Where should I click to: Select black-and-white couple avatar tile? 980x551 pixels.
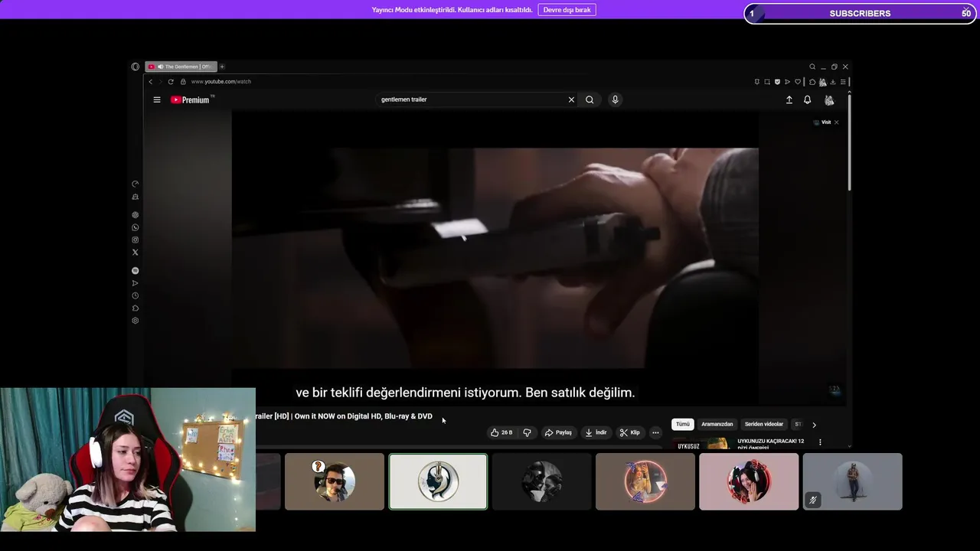[x=542, y=481]
